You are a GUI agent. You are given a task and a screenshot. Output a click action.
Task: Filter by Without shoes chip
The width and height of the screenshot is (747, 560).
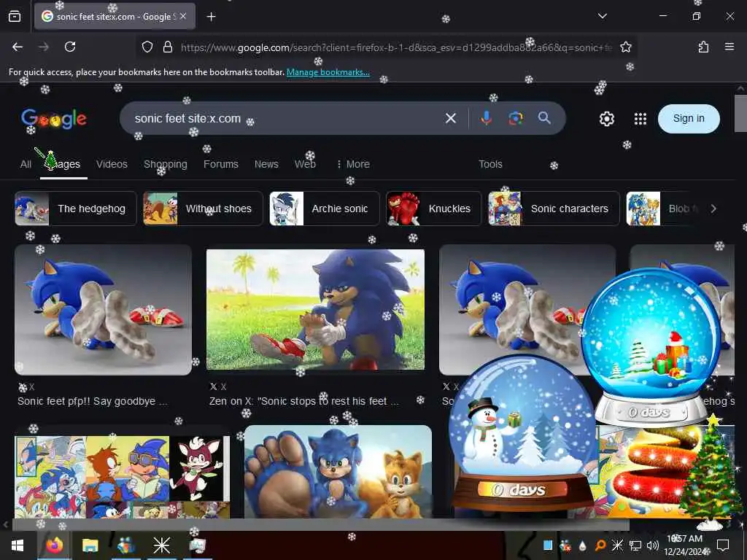[x=203, y=209]
